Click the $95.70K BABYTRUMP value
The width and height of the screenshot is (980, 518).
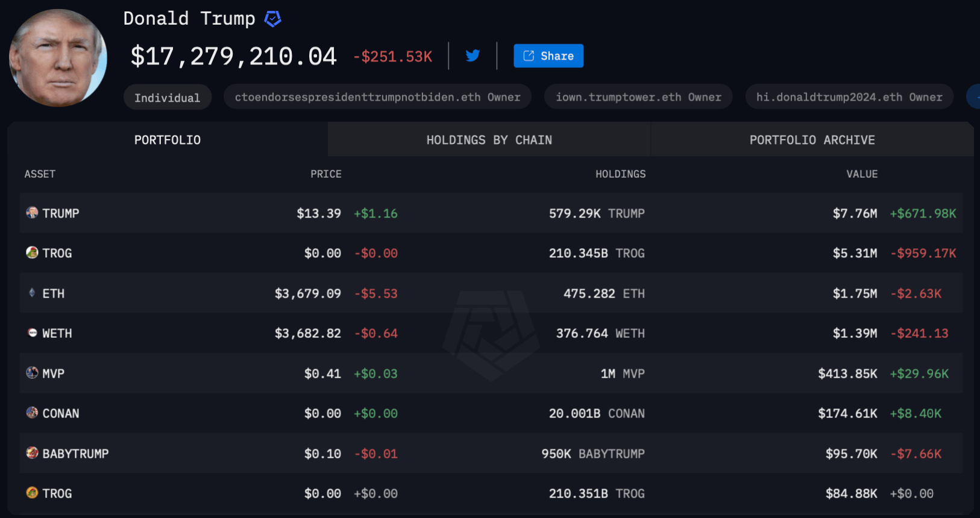[x=852, y=454]
